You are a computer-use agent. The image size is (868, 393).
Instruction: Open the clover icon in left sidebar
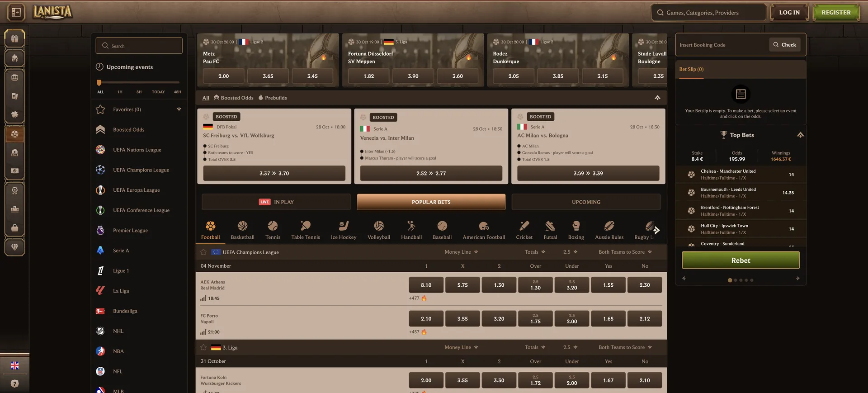pos(14,114)
